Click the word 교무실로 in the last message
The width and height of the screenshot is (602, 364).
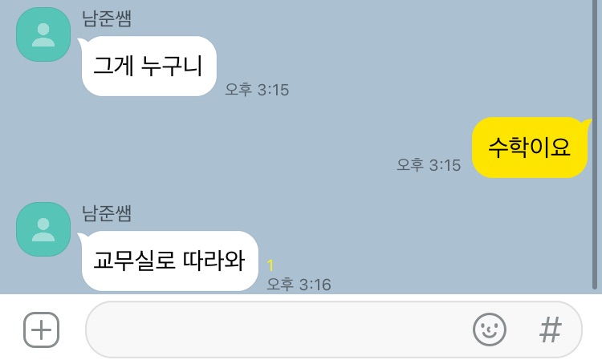(135, 261)
